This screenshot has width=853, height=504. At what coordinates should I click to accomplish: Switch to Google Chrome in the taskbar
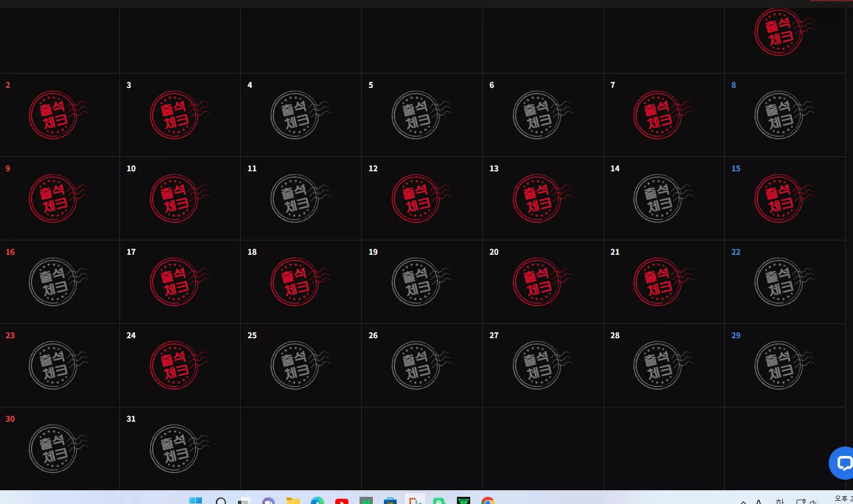pos(488,501)
